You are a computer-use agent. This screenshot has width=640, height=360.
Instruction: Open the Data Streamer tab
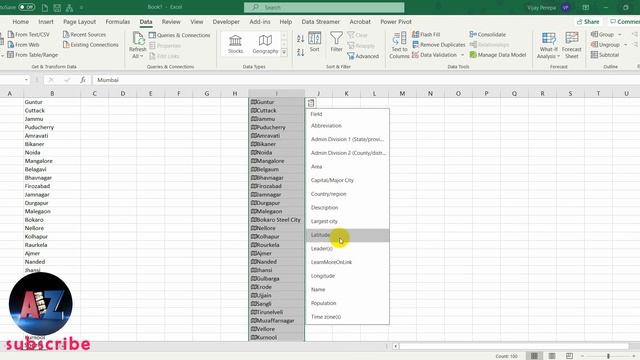(x=320, y=22)
